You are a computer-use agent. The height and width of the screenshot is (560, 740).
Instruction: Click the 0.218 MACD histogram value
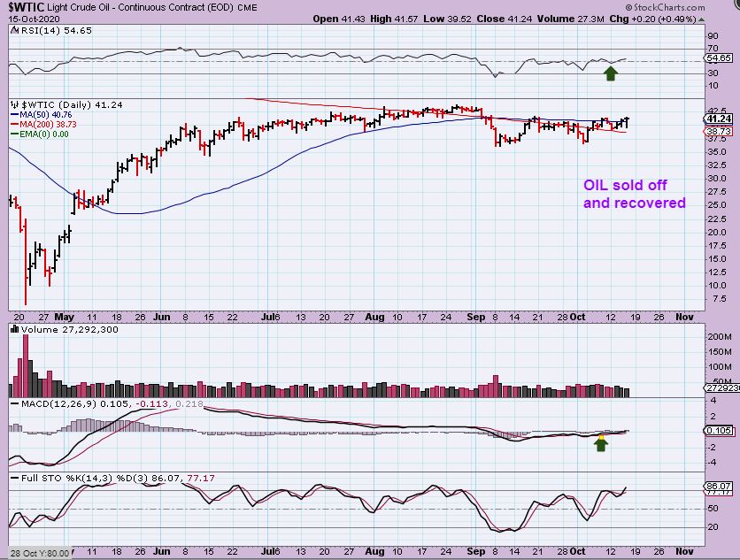[189, 404]
